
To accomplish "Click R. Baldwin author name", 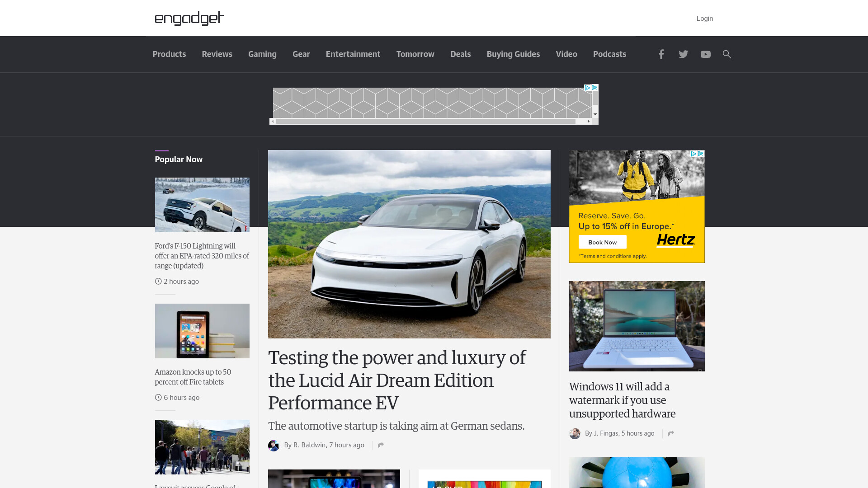I will coord(310,445).
